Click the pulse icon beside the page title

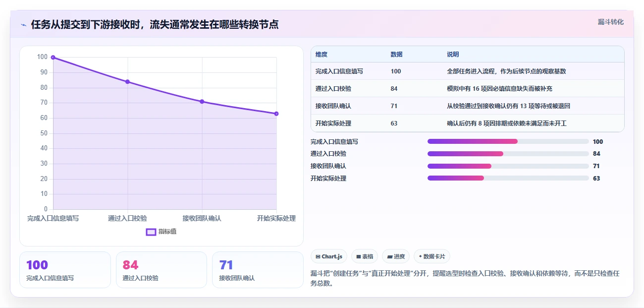[23, 25]
